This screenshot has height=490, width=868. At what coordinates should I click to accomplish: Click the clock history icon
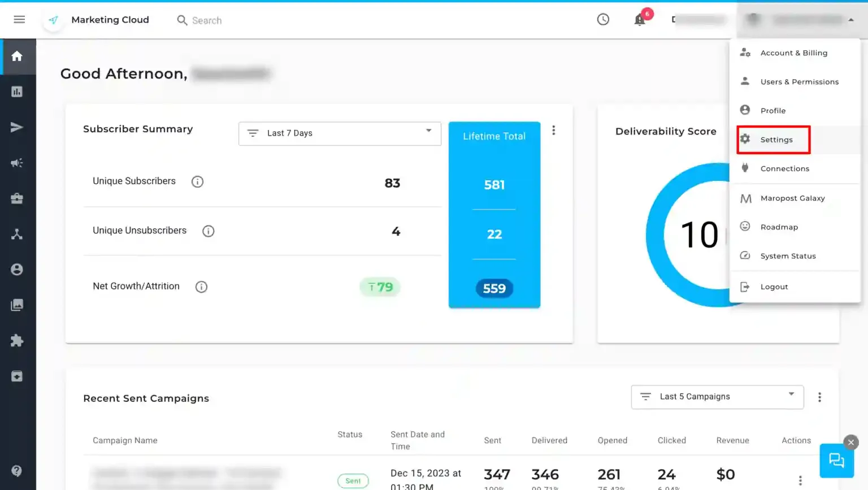click(x=603, y=20)
